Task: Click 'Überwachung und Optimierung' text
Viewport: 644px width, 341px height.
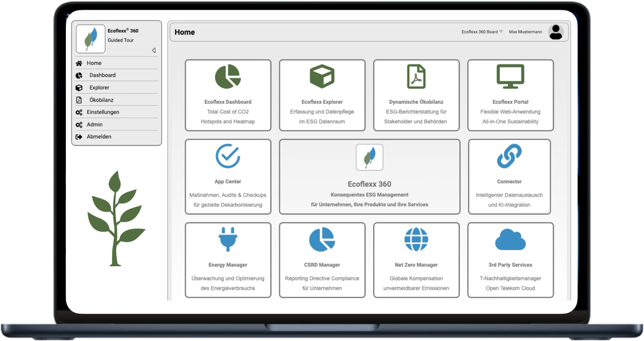Action: coord(228,278)
